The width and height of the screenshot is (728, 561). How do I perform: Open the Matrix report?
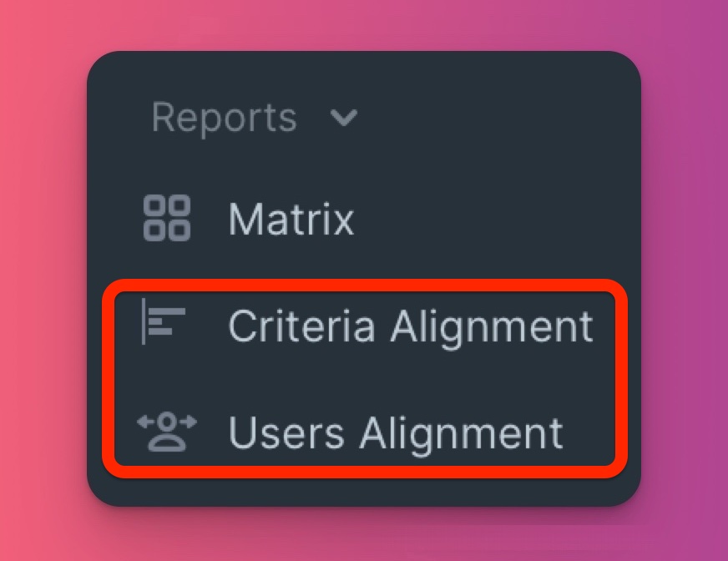[249, 218]
